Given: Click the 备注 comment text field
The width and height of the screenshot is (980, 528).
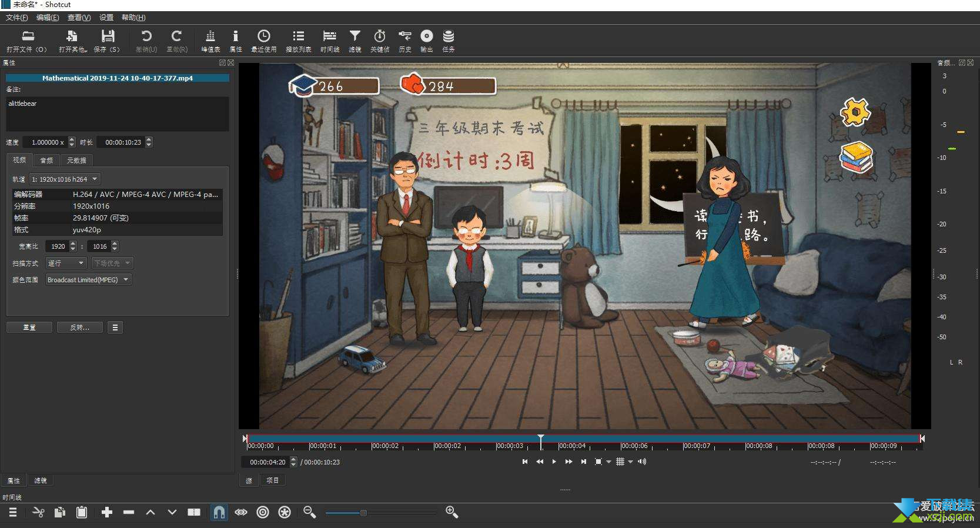Looking at the screenshot, I should point(118,114).
